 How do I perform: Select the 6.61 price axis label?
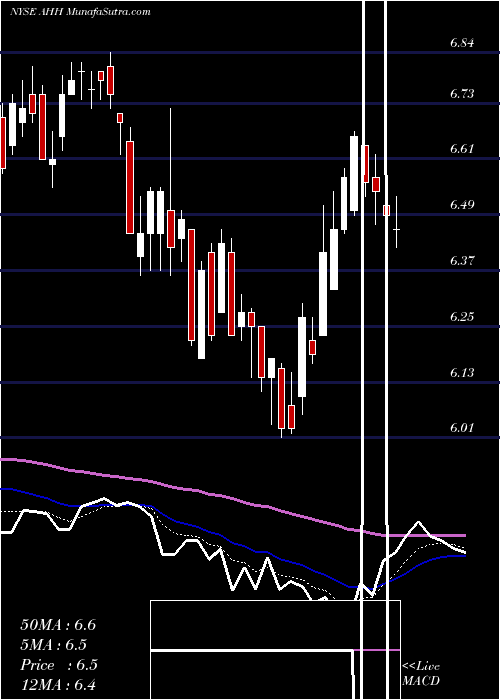[x=462, y=149]
